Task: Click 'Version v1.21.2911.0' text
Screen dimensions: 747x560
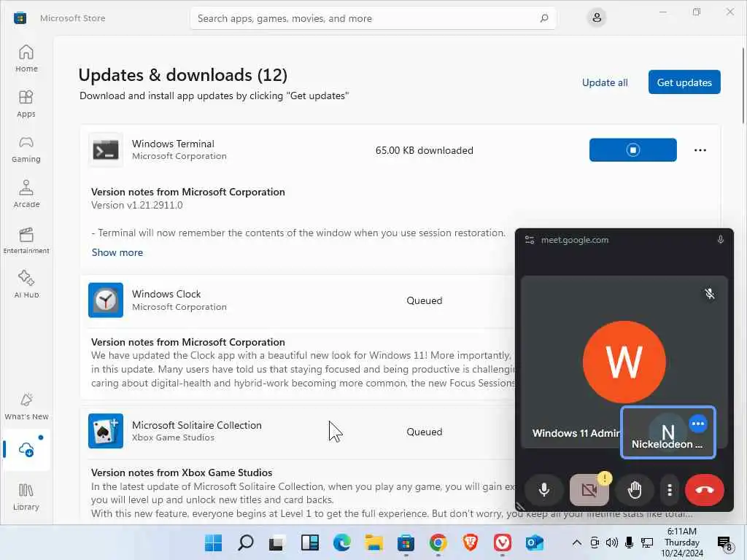Action: [x=136, y=205]
